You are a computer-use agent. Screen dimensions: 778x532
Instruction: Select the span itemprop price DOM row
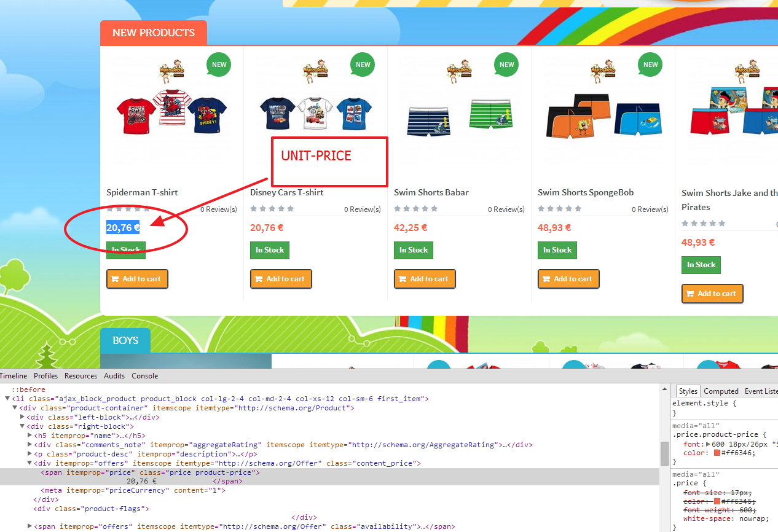coord(329,477)
